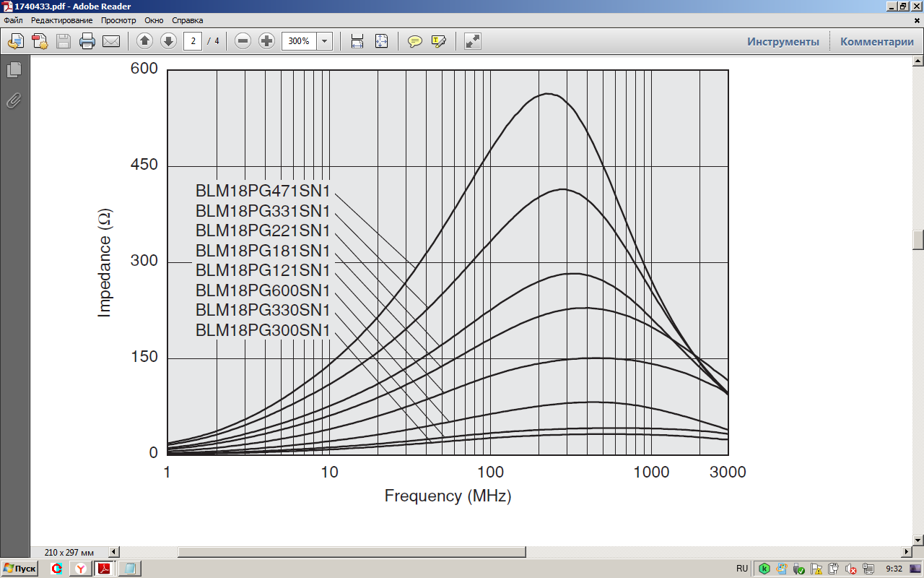Screen dimensions: 924x578
Task: Click the BLM18PG331SN1 curve label
Action: [263, 211]
